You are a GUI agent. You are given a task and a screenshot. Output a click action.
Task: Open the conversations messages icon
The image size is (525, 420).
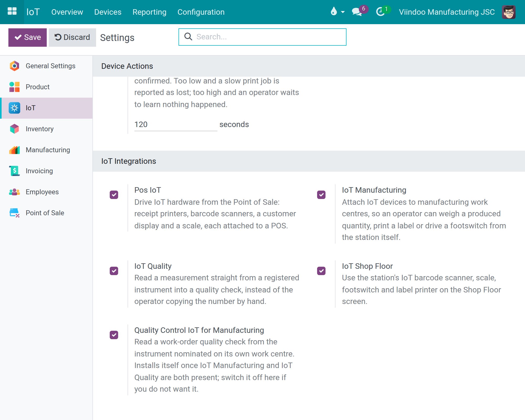click(x=357, y=12)
